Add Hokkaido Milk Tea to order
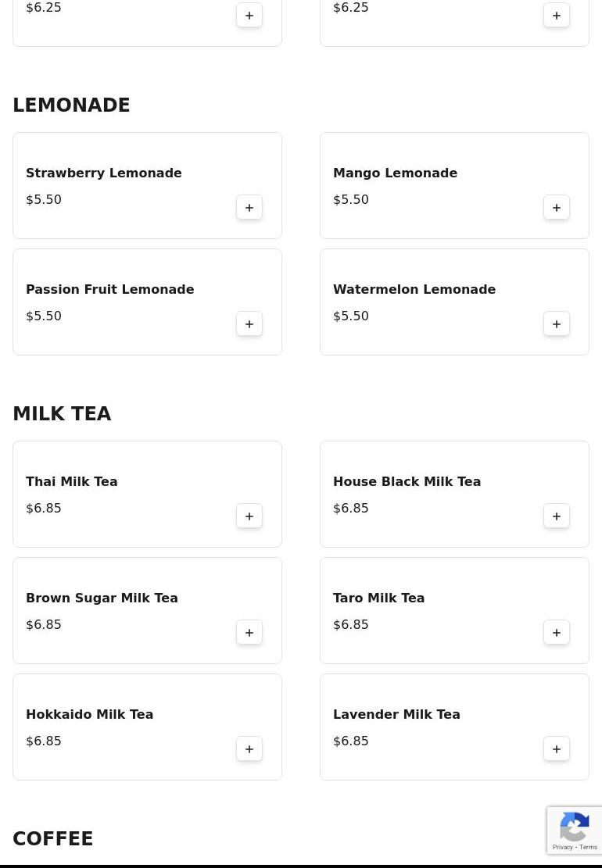 249,748
